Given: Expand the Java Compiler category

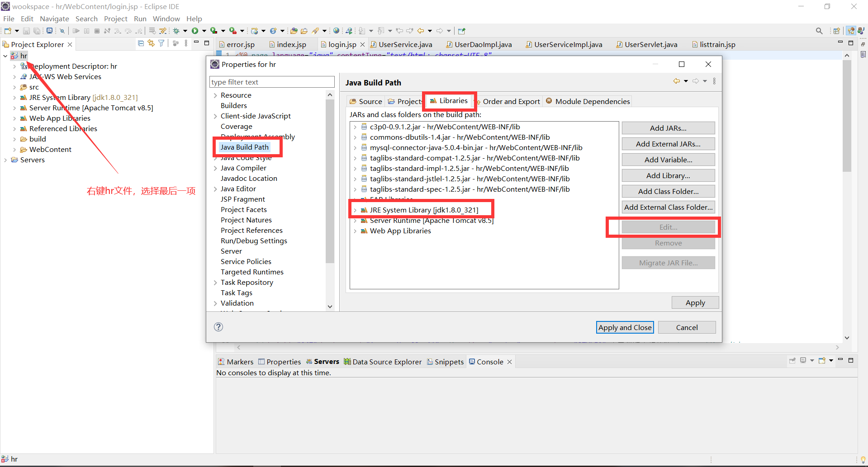Looking at the screenshot, I should (x=215, y=168).
